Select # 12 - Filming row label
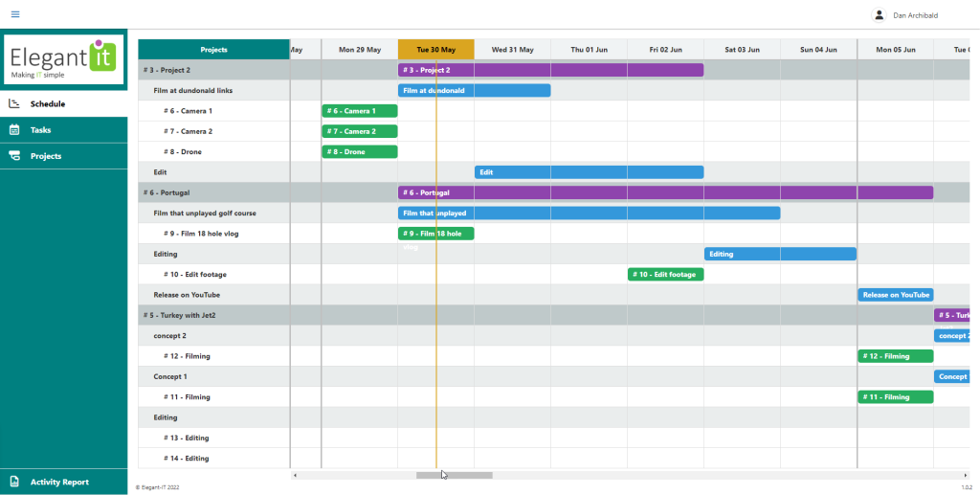The height and width of the screenshot is (495, 980). (187, 356)
